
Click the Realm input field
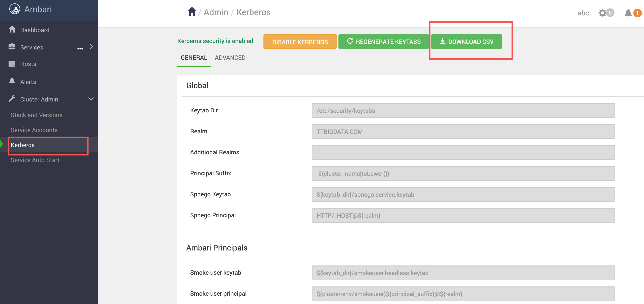pos(463,131)
